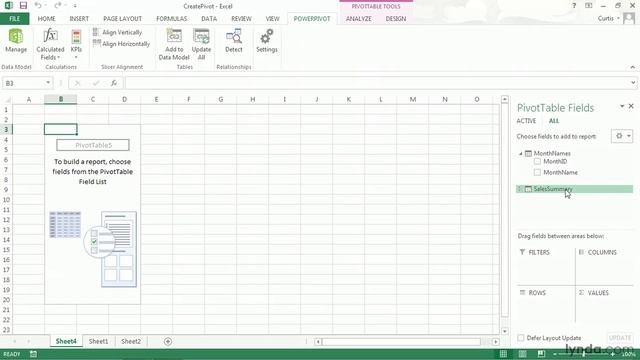This screenshot has height=360, width=640.
Task: Switch to the DESIGN tab
Action: click(396, 18)
